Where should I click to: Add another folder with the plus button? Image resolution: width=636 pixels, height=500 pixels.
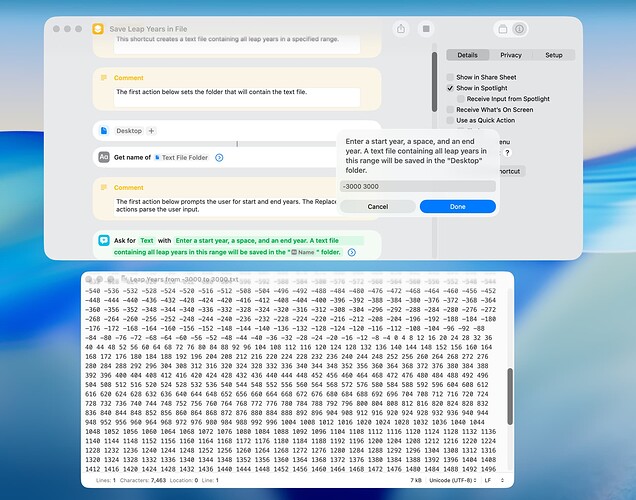(x=151, y=131)
